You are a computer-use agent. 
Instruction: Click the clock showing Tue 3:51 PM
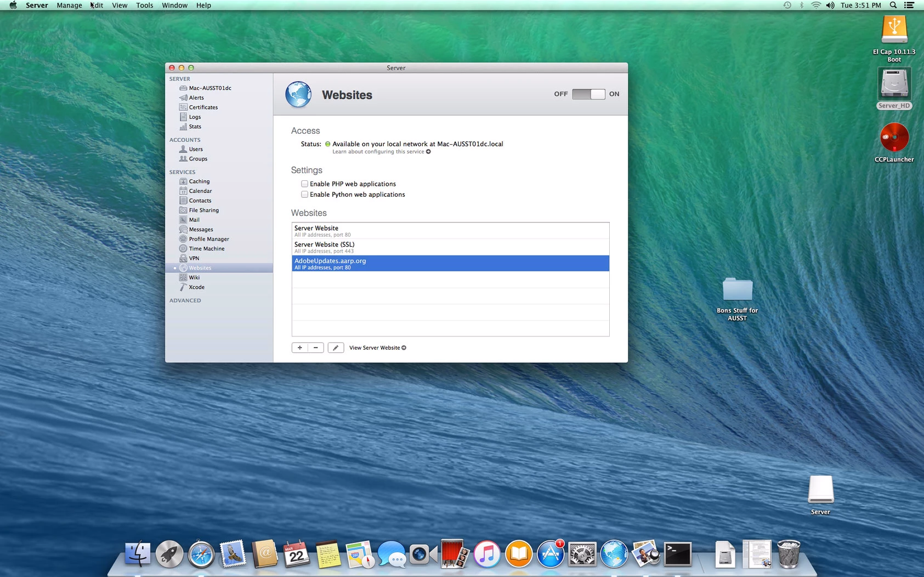point(860,5)
